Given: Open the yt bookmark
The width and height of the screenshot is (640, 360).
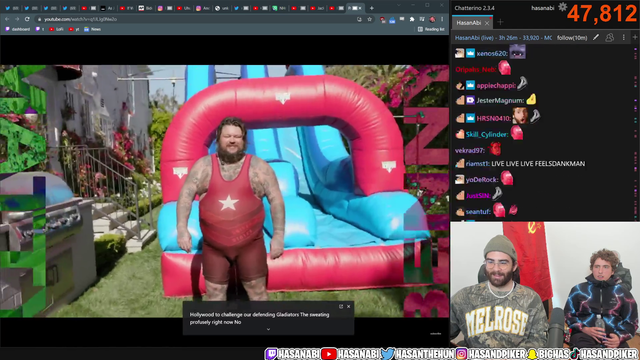Looking at the screenshot, I should tap(74, 29).
